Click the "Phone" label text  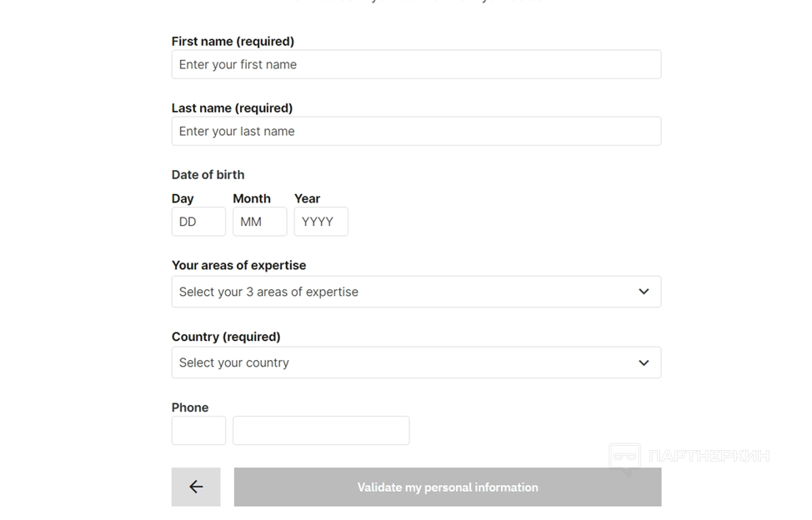190,407
